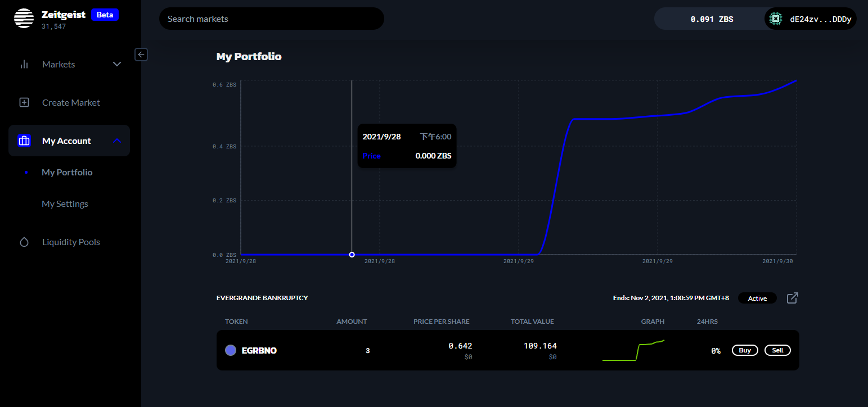
Task: Open My Settings submenu item
Action: [65, 203]
